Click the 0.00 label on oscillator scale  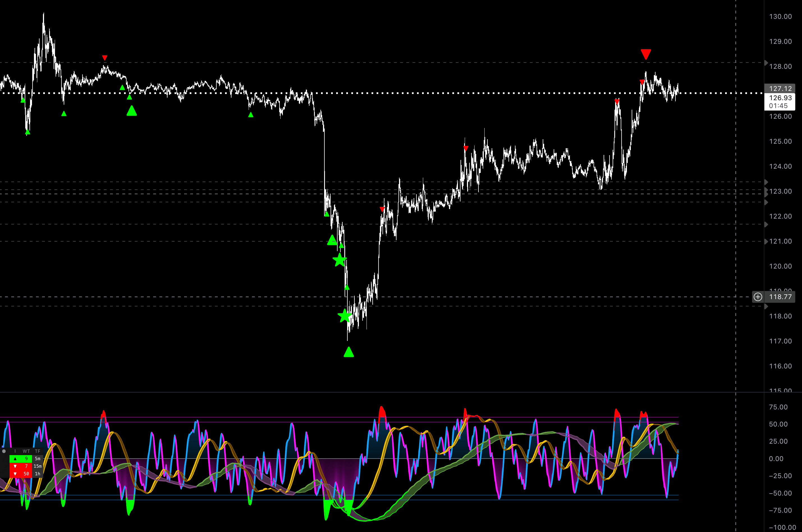point(776,459)
